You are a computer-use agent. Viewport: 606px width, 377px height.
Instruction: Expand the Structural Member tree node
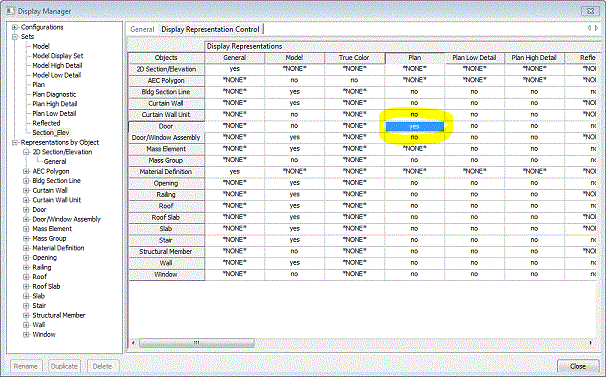(x=26, y=316)
